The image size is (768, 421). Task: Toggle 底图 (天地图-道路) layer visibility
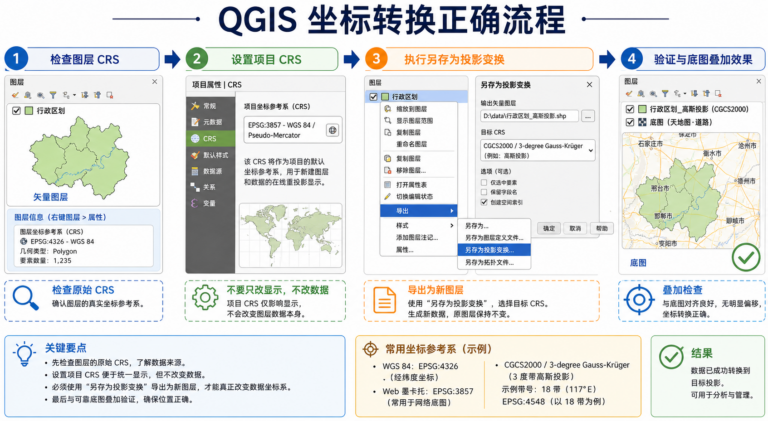click(630, 122)
